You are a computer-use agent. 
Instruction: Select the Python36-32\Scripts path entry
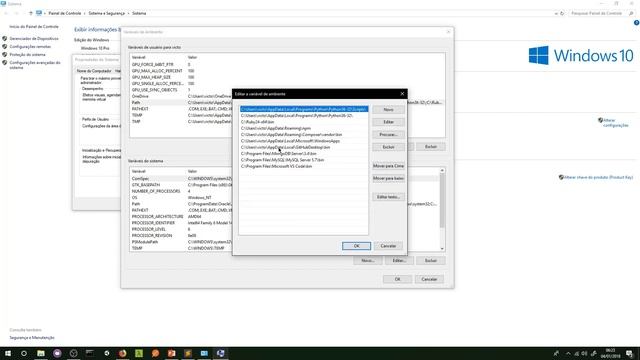304,109
